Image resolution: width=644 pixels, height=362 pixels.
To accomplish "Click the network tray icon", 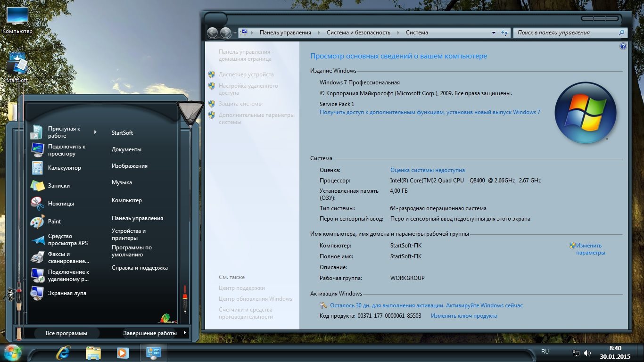I will click(576, 353).
